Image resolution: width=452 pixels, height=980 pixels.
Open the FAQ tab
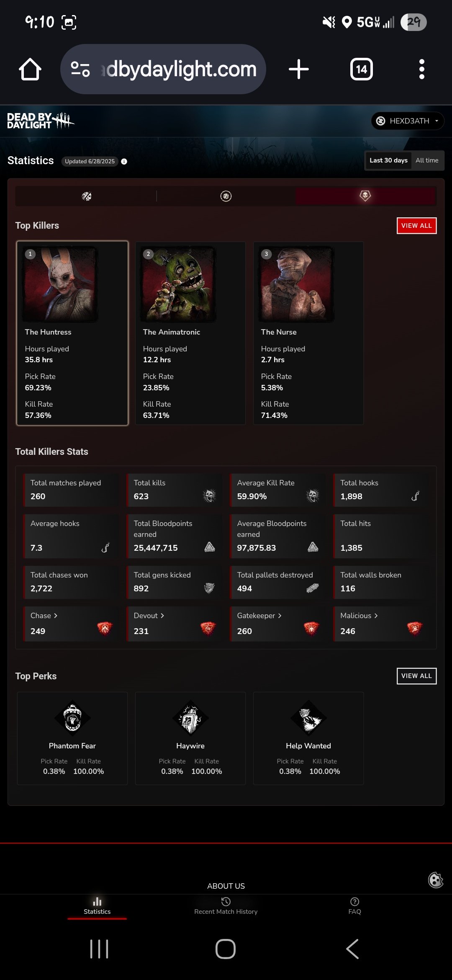point(354,906)
